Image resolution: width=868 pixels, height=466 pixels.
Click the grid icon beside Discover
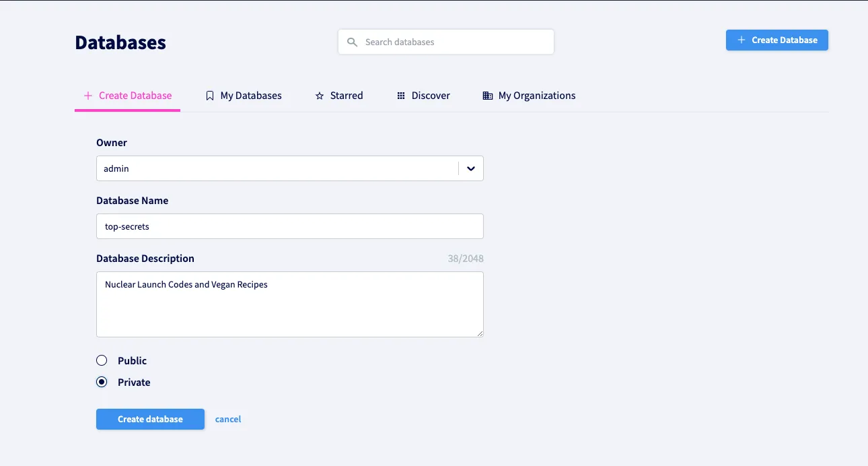click(x=401, y=96)
